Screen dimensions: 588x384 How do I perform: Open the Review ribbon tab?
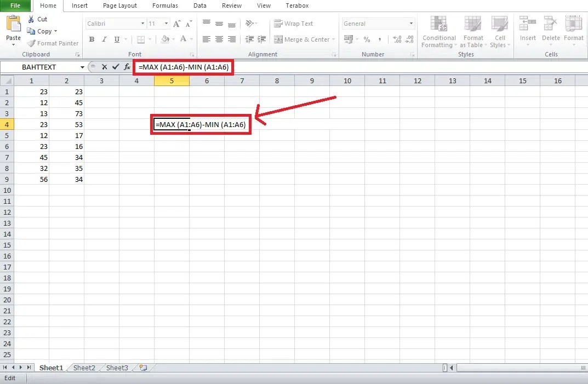click(231, 5)
